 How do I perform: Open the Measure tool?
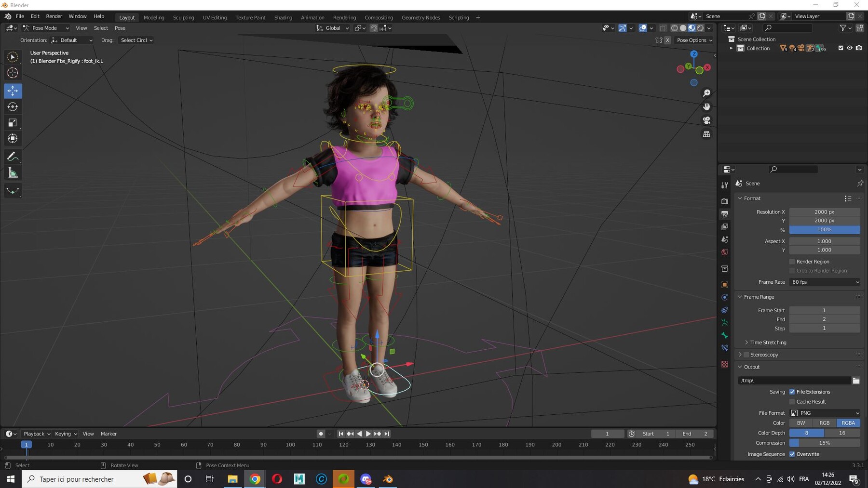tap(13, 172)
